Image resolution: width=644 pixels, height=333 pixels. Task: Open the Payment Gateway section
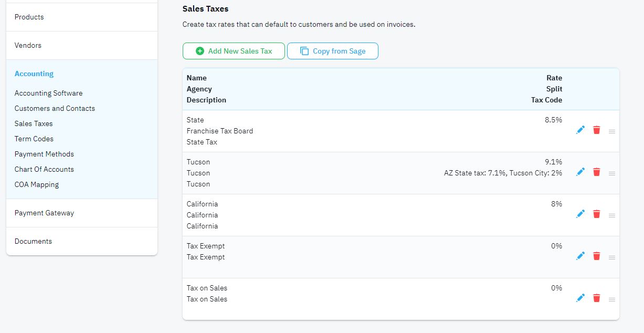coord(82,213)
